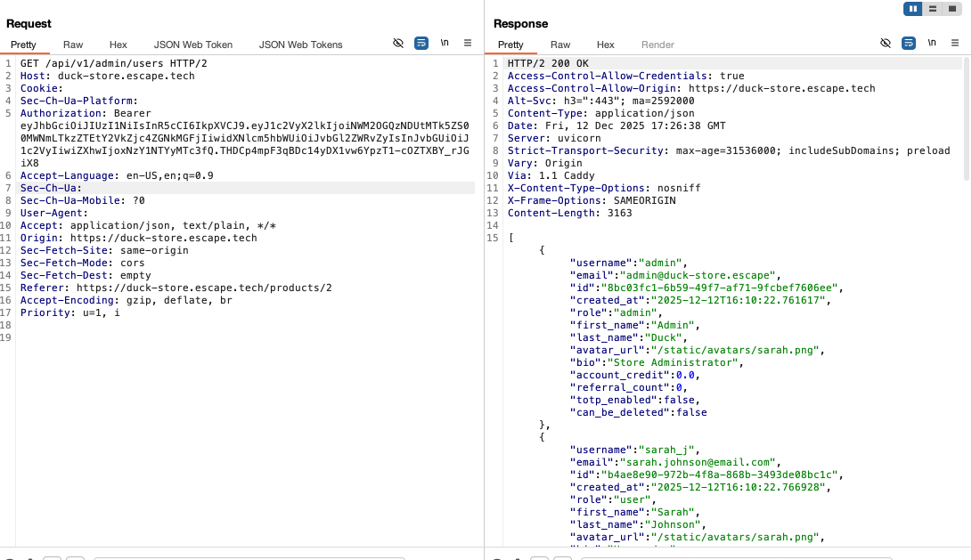
Task: Toggle hidden characters visibility in the Response pane
Action: tap(885, 42)
